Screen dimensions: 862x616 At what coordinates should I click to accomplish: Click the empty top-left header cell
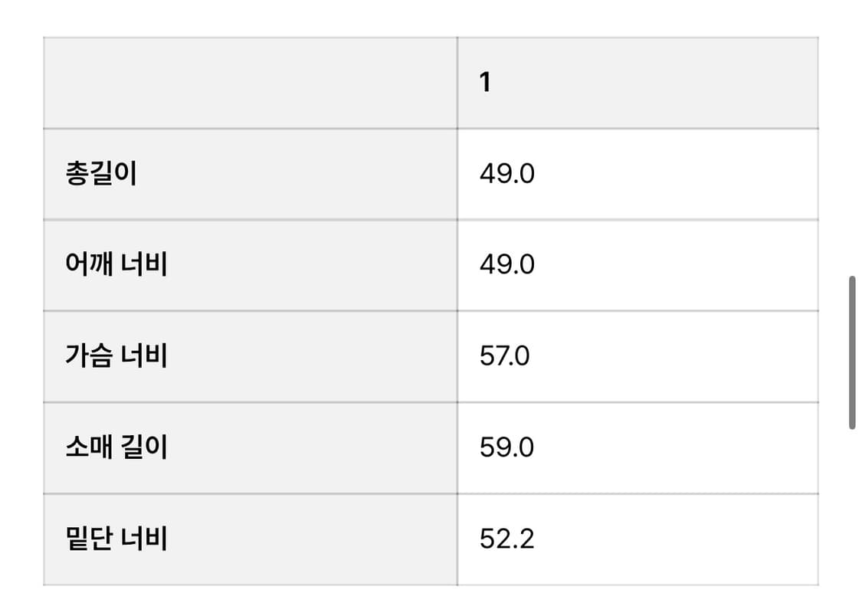pos(250,83)
